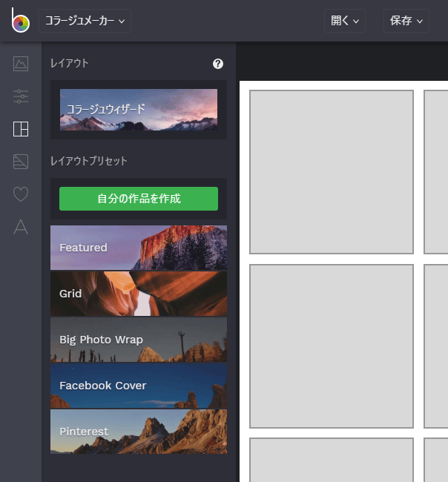The image size is (448, 482).
Task: Click the レイアウト panel heading
Action: (x=70, y=63)
